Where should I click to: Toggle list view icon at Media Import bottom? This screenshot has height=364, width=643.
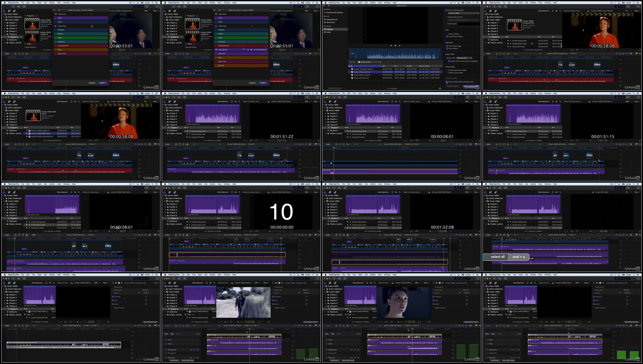tap(440, 88)
